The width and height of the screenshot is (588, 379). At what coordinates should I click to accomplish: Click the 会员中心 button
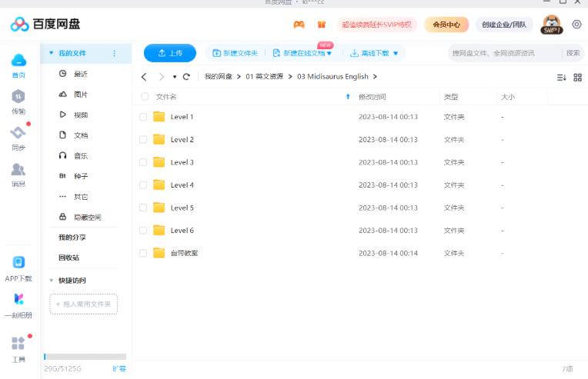point(446,25)
